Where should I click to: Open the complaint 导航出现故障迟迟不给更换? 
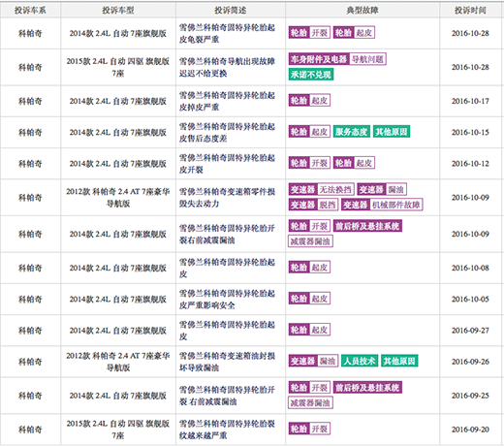coord(227,67)
